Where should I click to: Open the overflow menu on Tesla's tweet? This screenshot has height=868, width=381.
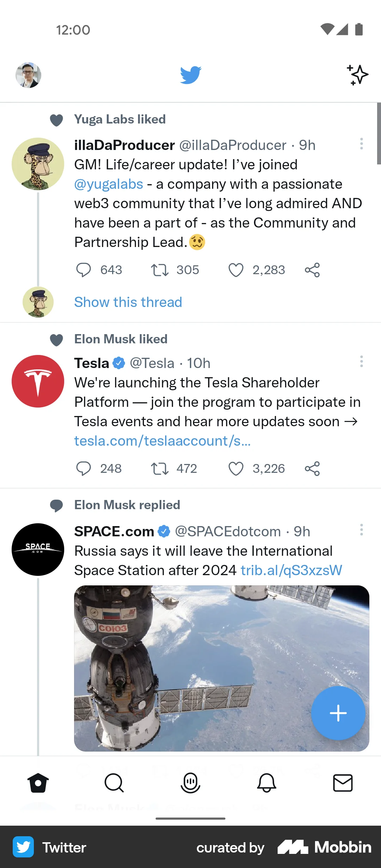pos(361,362)
